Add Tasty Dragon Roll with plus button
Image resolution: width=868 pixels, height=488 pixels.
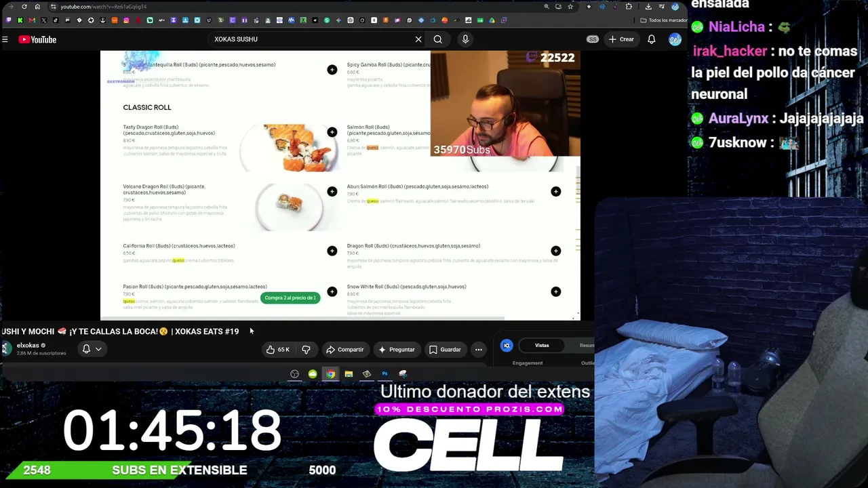click(332, 132)
